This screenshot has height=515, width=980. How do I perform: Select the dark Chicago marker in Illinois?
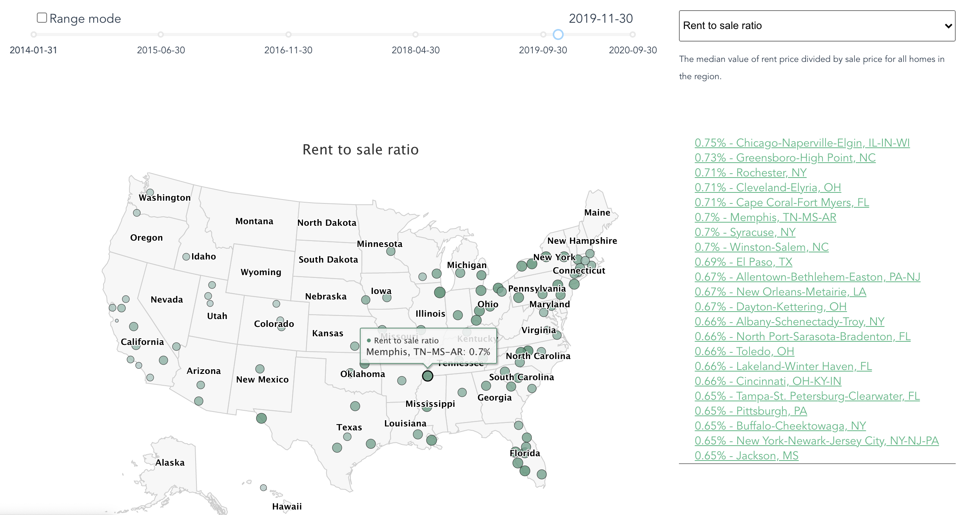click(x=439, y=292)
